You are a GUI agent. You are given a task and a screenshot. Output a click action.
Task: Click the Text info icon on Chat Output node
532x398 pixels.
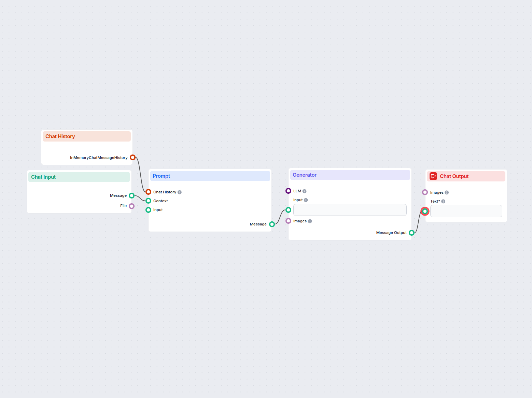(x=443, y=201)
